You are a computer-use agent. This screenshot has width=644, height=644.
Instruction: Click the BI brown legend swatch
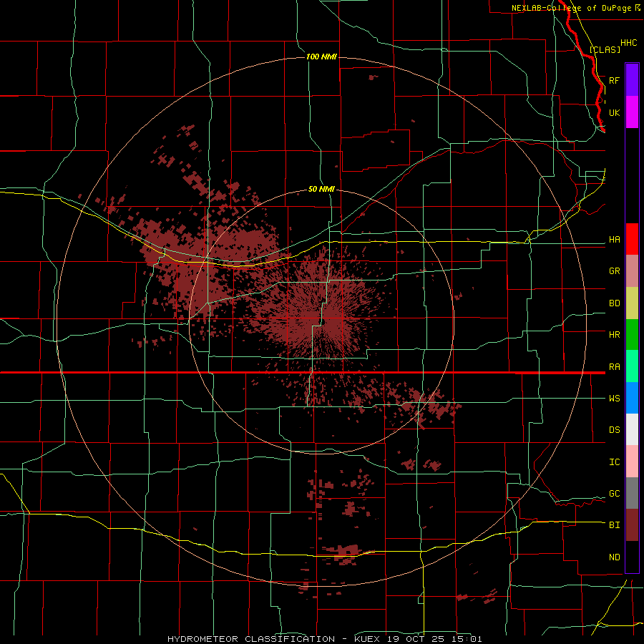pos(632,525)
